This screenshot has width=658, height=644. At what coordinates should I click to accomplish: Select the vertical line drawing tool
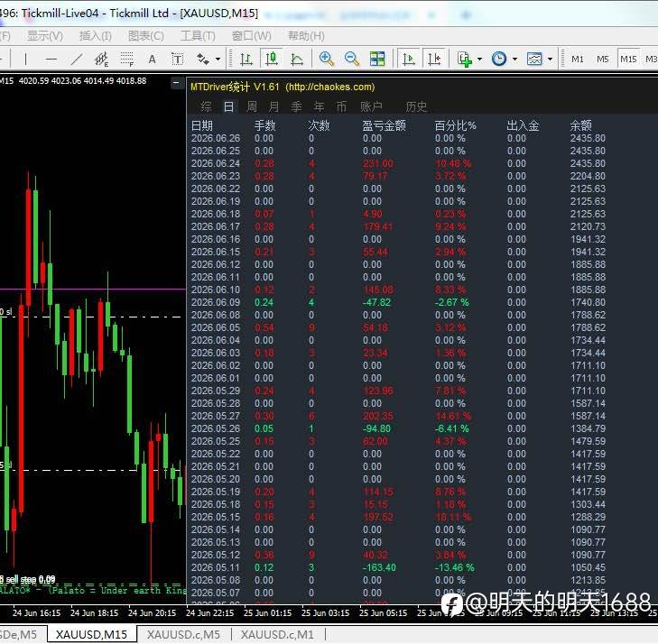tap(25, 60)
